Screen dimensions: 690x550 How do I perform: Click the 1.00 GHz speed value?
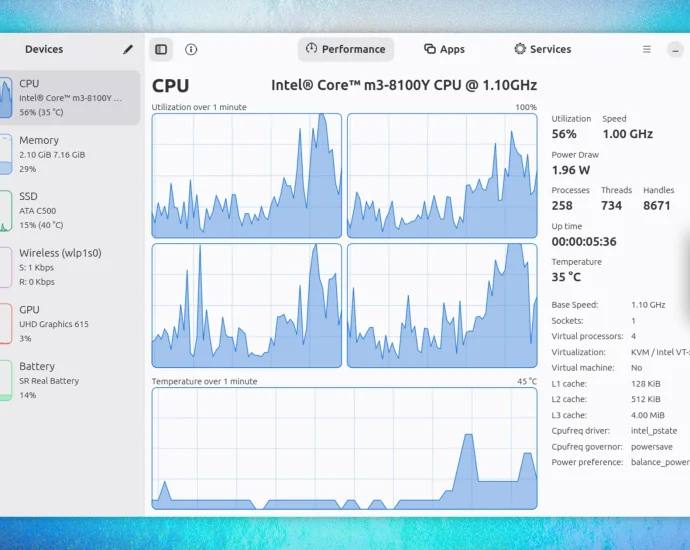(628, 134)
